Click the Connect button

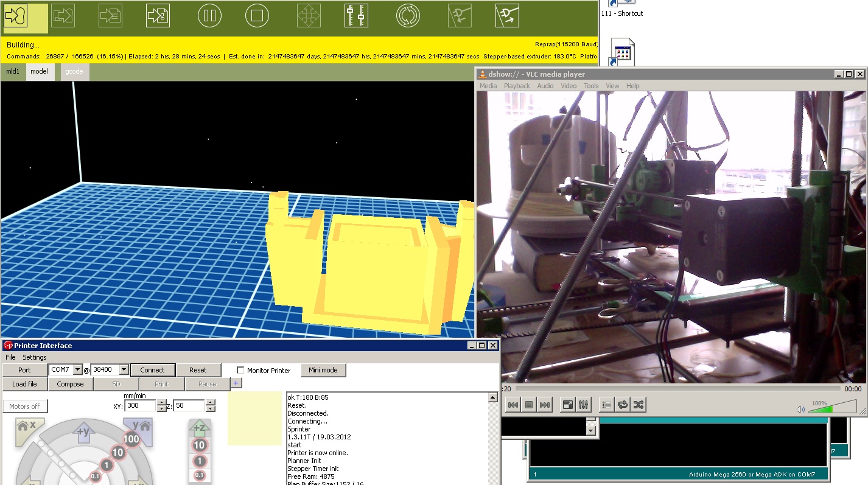[152, 370]
